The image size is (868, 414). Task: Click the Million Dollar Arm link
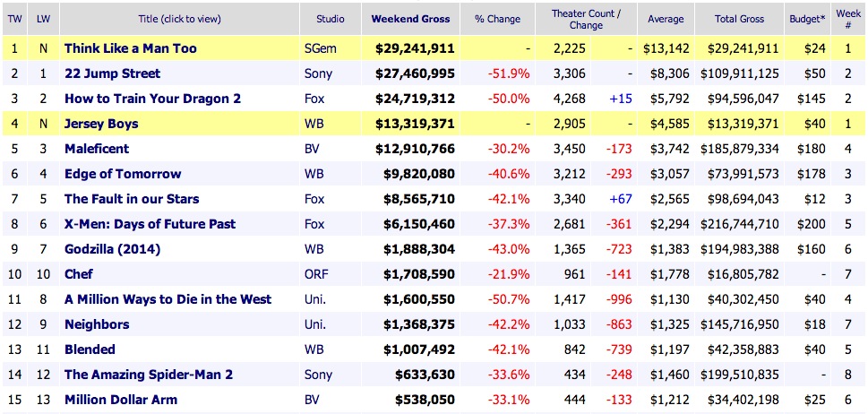tap(121, 400)
